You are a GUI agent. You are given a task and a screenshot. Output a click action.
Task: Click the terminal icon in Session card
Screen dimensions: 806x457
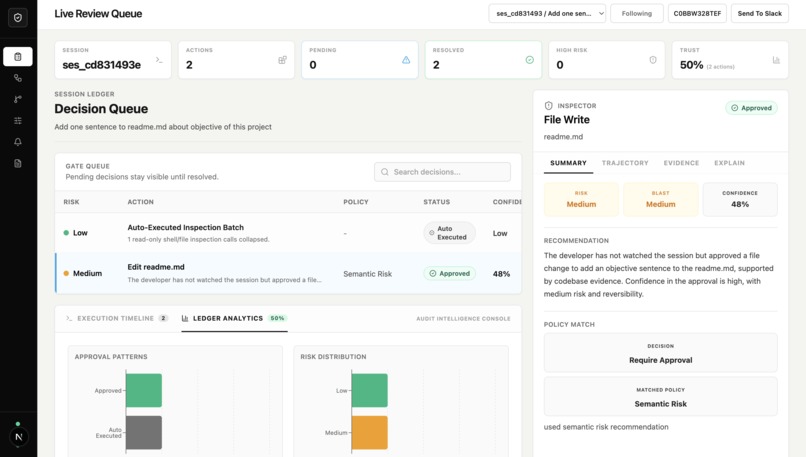[159, 60]
